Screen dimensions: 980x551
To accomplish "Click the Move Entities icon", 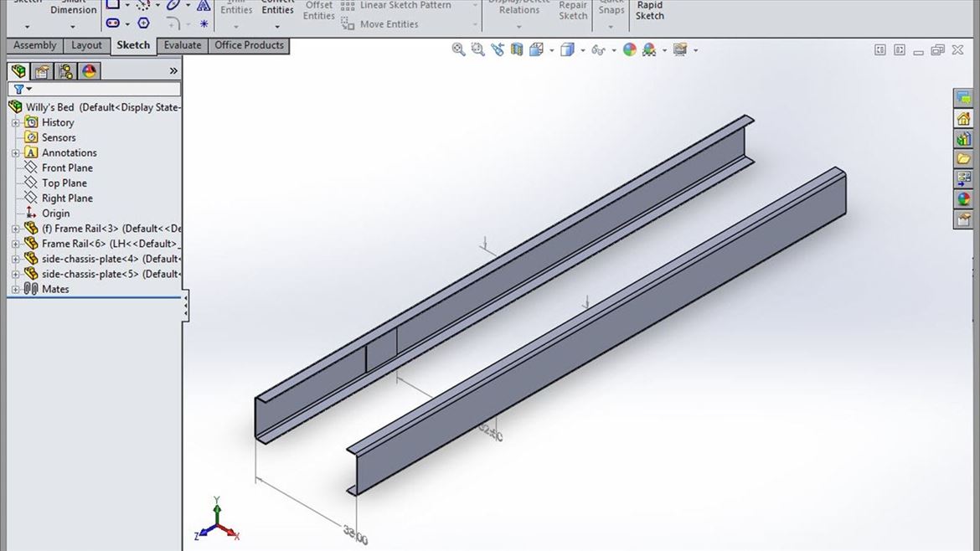I will (x=348, y=24).
